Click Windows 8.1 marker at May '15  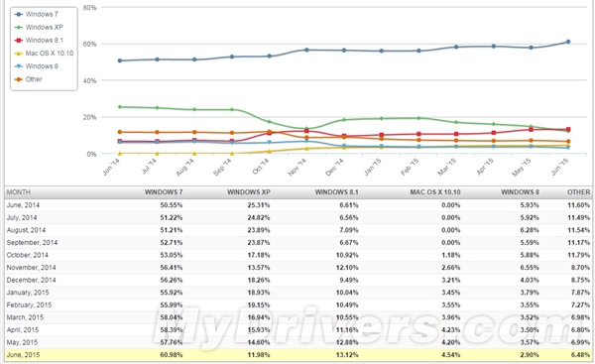click(531, 129)
